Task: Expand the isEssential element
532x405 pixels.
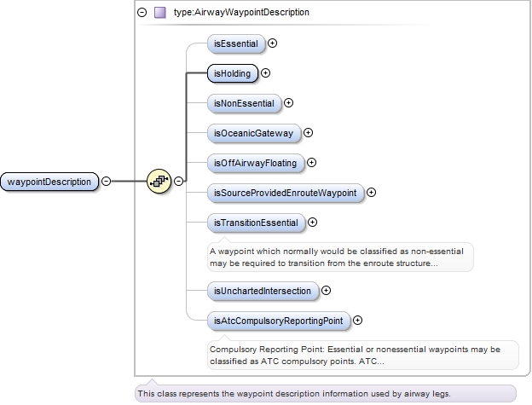Action: coord(272,42)
